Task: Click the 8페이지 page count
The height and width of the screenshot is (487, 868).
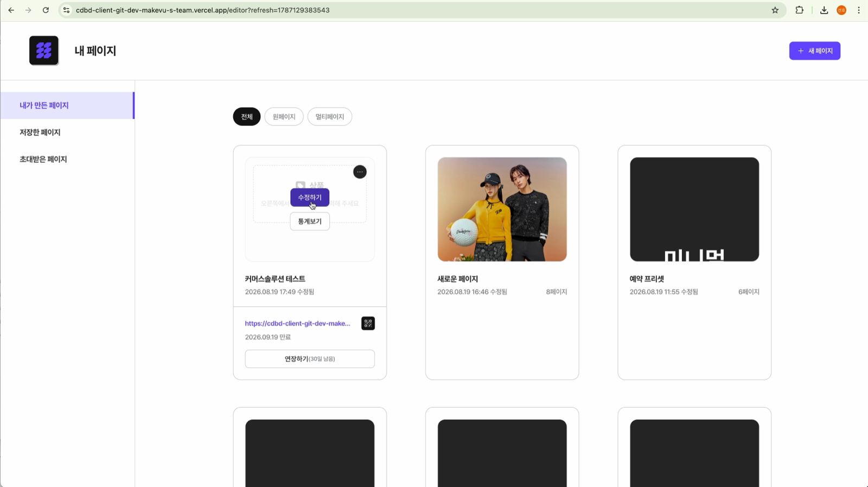Action: coord(557,292)
